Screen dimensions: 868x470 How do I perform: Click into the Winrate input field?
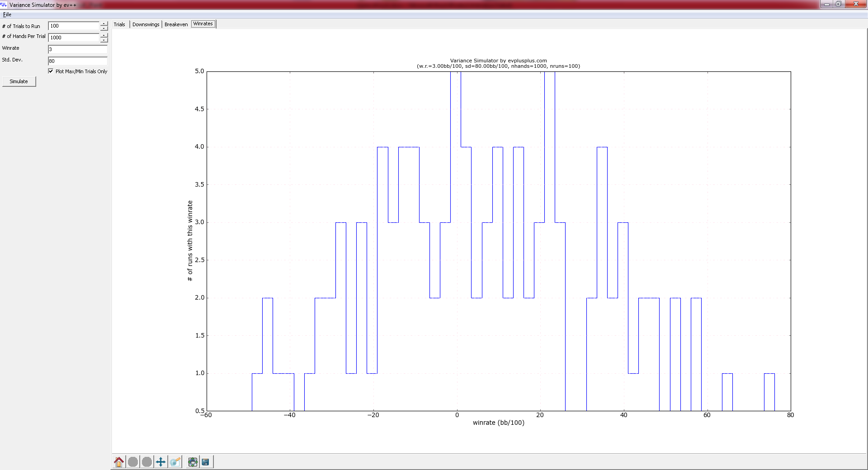[78, 49]
